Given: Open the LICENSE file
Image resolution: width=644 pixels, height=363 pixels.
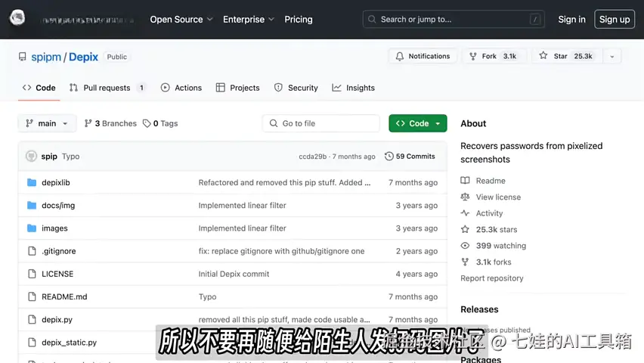Looking at the screenshot, I should [x=57, y=274].
